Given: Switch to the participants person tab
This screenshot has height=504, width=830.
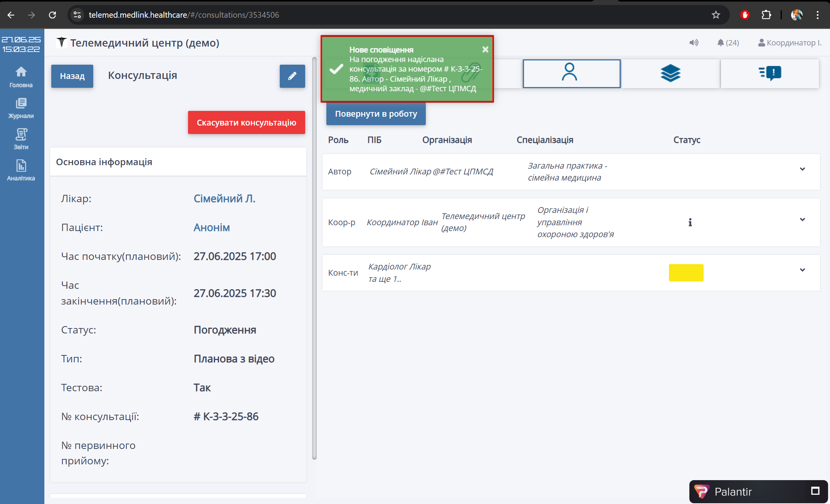Looking at the screenshot, I should (571, 73).
